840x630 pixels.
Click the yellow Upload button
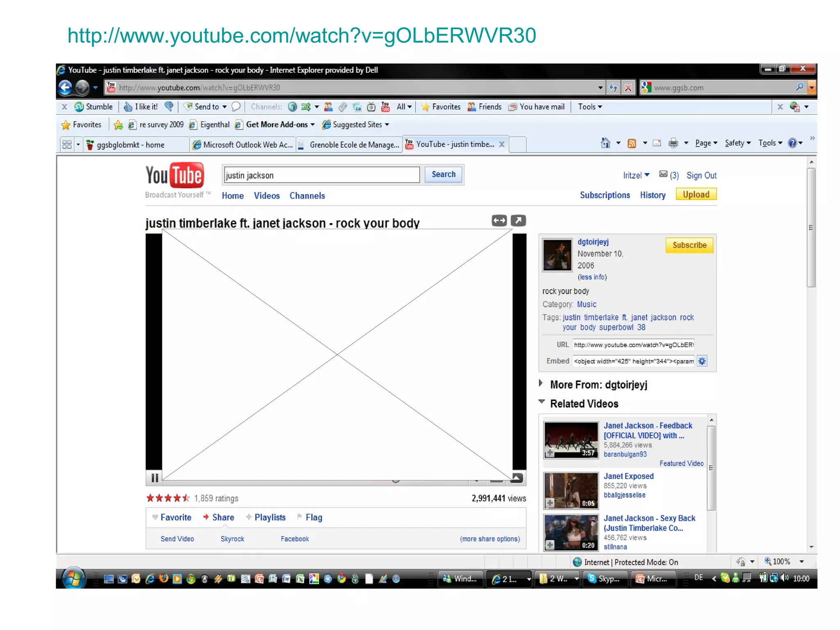696,194
